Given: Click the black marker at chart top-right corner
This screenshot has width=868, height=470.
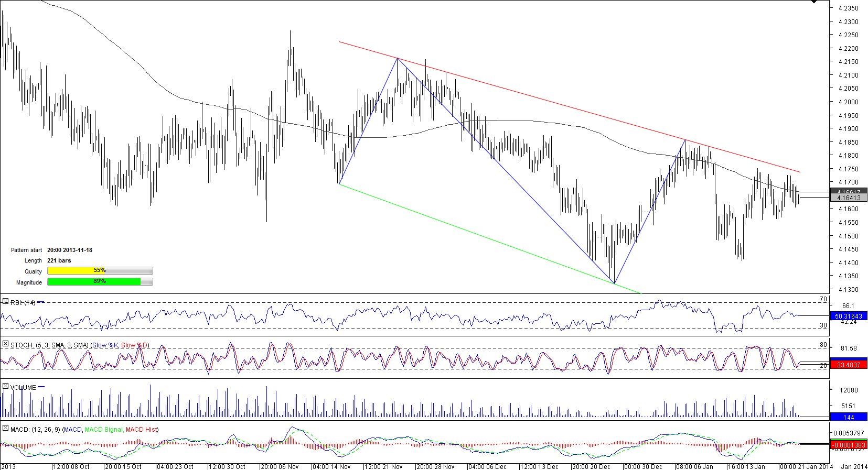Looking at the screenshot, I should 814,2.
